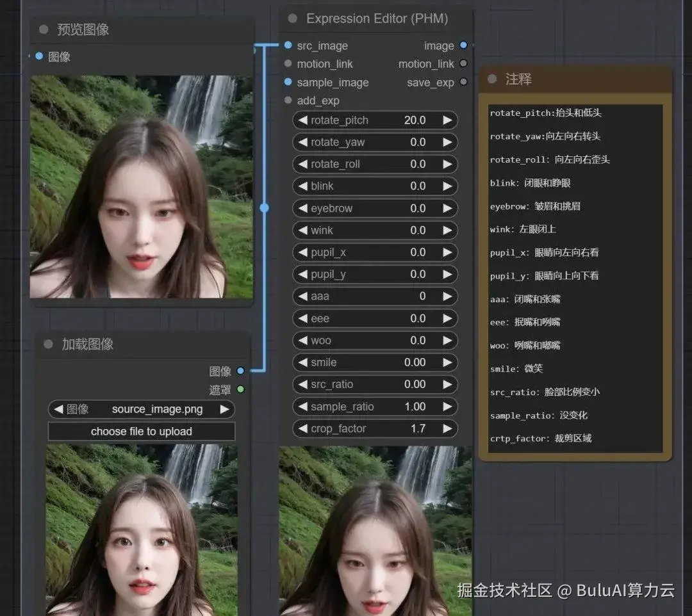The width and height of the screenshot is (692, 616).
Task: Select the 注释 node title bar
Action: coord(575,79)
